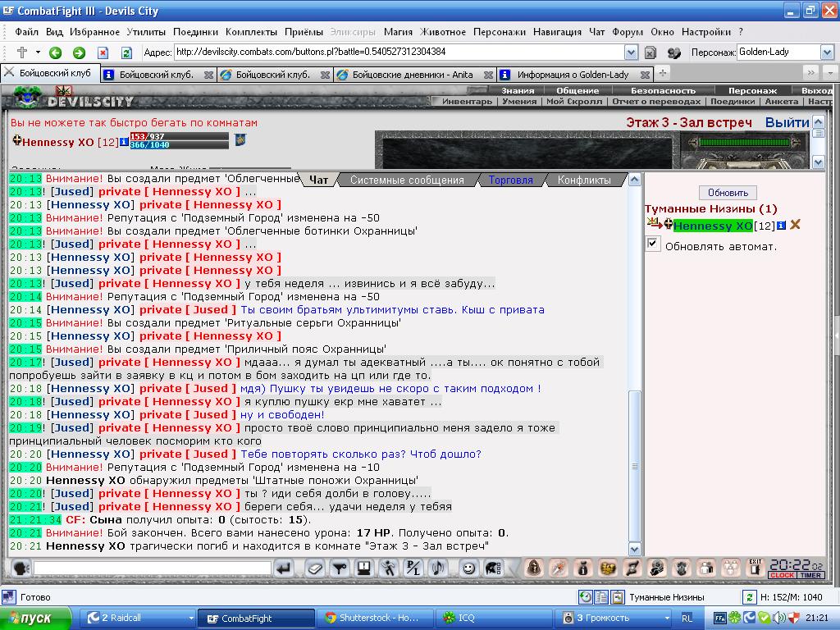Click the hooded figure icon in bottom bar

(533, 568)
